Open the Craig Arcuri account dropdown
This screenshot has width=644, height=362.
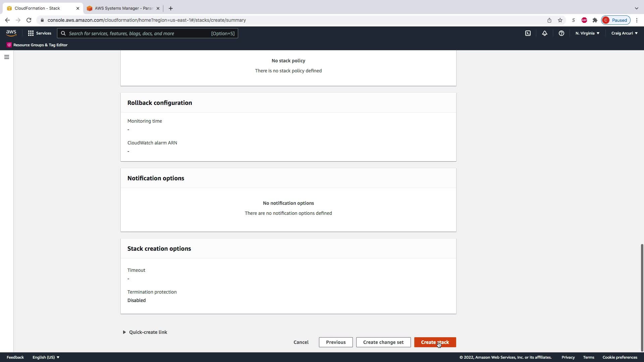pyautogui.click(x=624, y=33)
